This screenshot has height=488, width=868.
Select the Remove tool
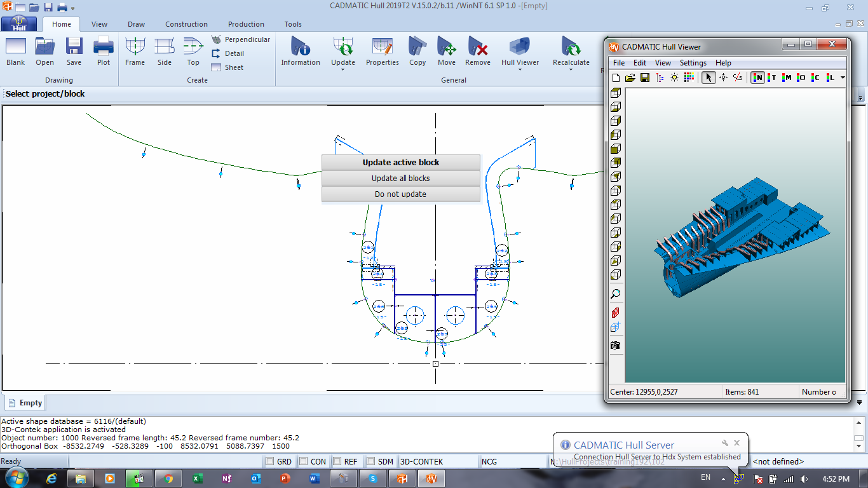coord(477,52)
